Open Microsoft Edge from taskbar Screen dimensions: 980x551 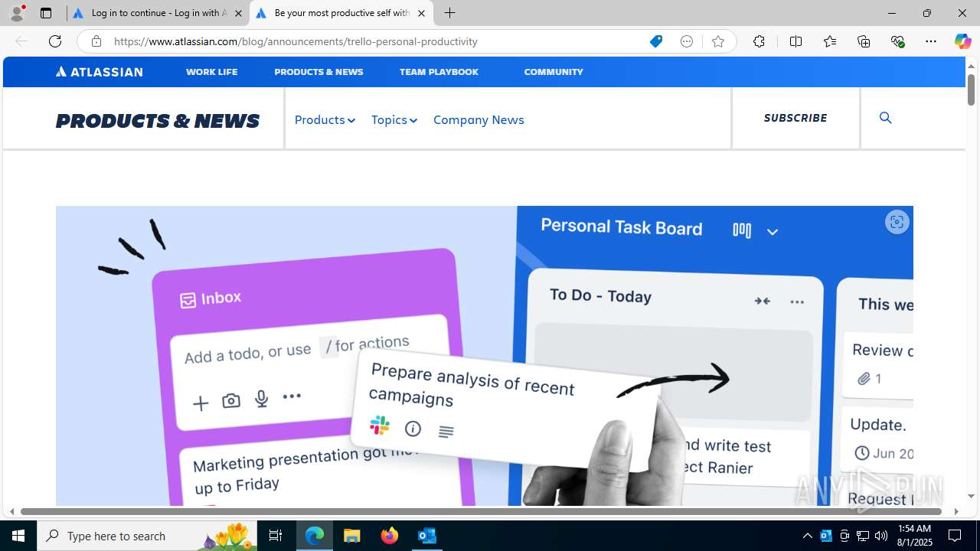point(315,536)
